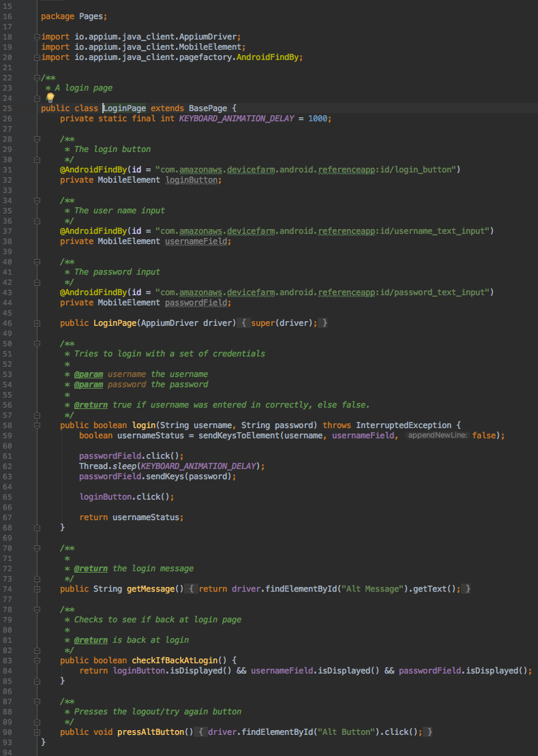The height and width of the screenshot is (756, 538).
Task: Collapse the checkIfBackAtLogin method fold at line 83
Action: point(37,660)
